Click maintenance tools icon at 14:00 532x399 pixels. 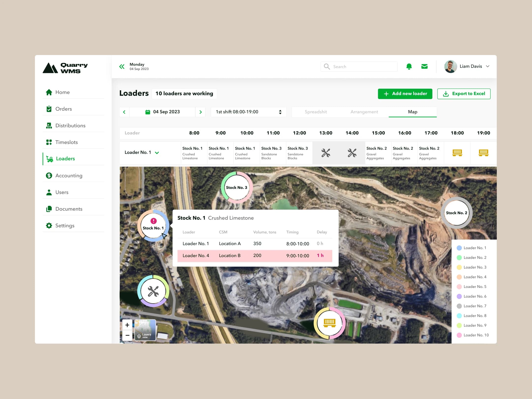[352, 153]
